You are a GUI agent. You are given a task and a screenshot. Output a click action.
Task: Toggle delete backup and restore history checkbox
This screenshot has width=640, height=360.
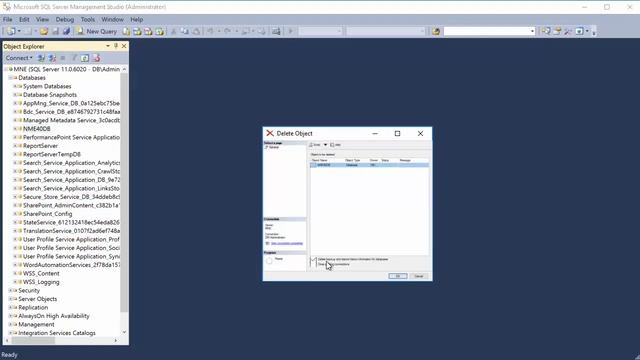point(313,259)
